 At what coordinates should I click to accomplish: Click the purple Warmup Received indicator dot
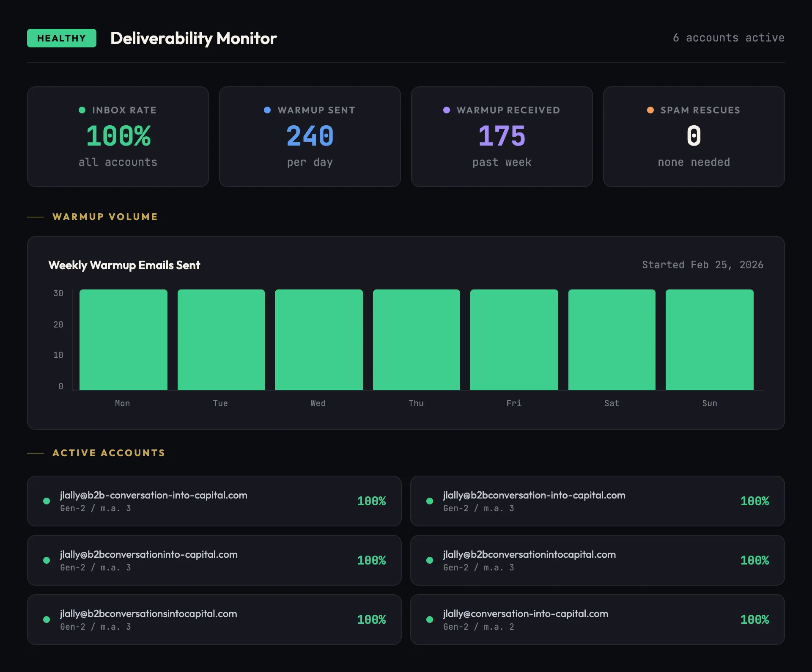point(446,110)
